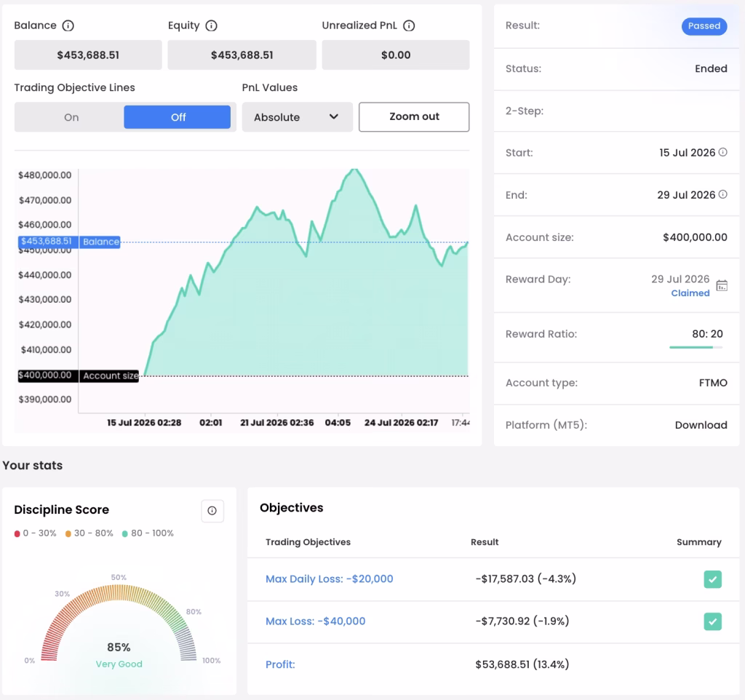Viewport: 745px width, 700px height.
Task: Click the Equity value box
Action: pyautogui.click(x=242, y=55)
